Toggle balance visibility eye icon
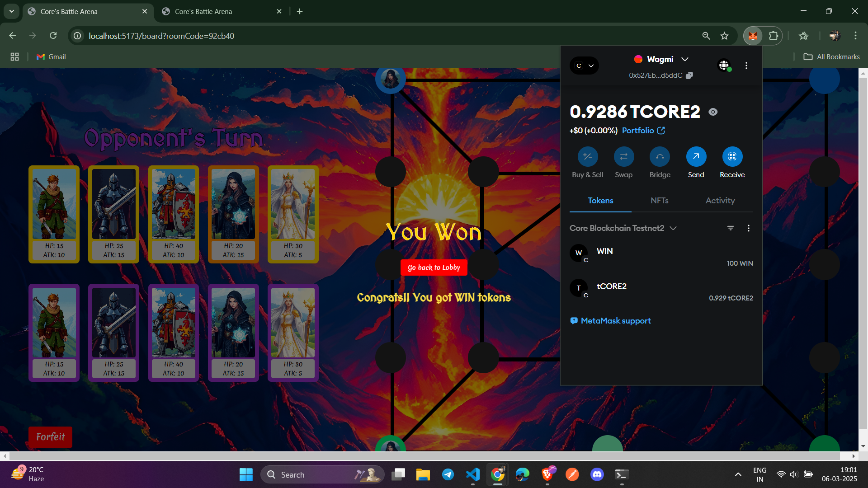This screenshot has height=488, width=868. [713, 112]
